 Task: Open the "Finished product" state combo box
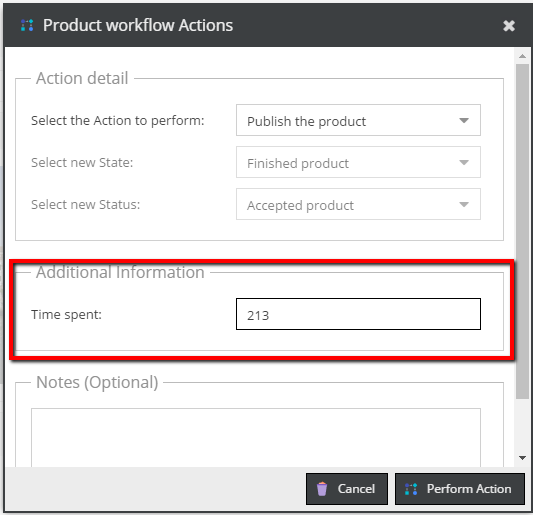358,162
